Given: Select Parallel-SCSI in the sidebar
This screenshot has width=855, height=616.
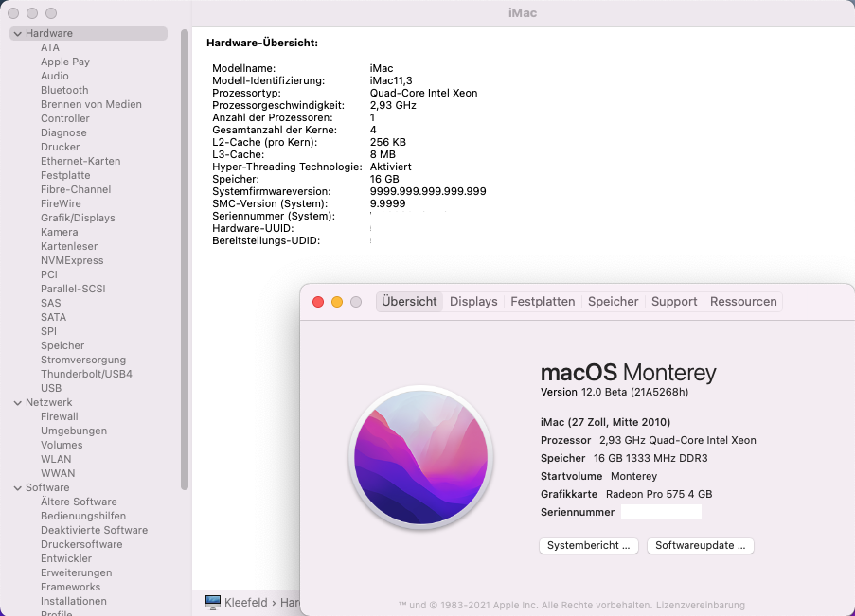Looking at the screenshot, I should [73, 289].
